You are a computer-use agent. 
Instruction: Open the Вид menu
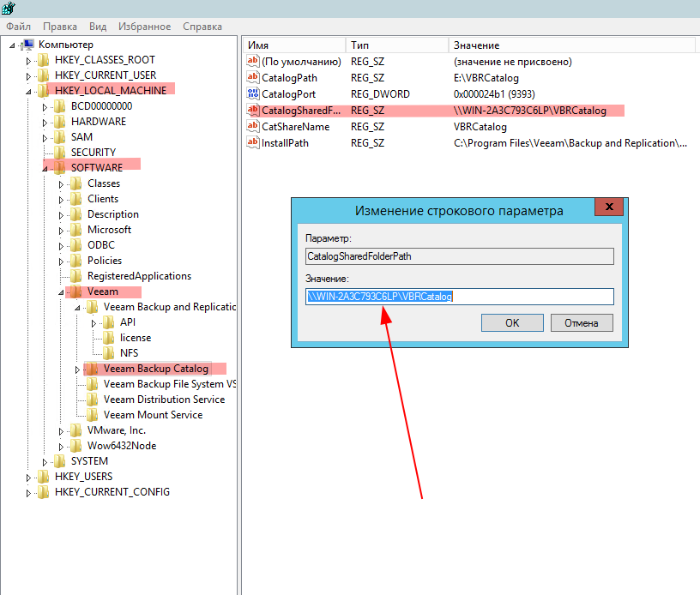pyautogui.click(x=98, y=27)
